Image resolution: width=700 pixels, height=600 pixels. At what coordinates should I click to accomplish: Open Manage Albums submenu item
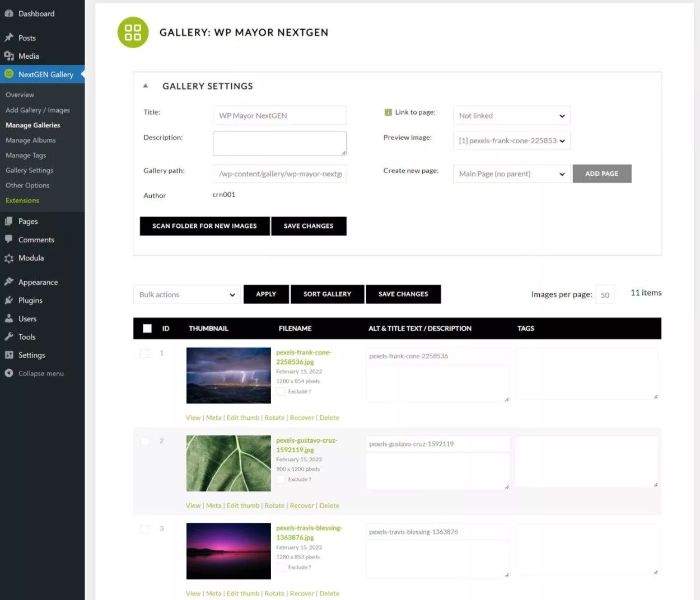coord(31,140)
